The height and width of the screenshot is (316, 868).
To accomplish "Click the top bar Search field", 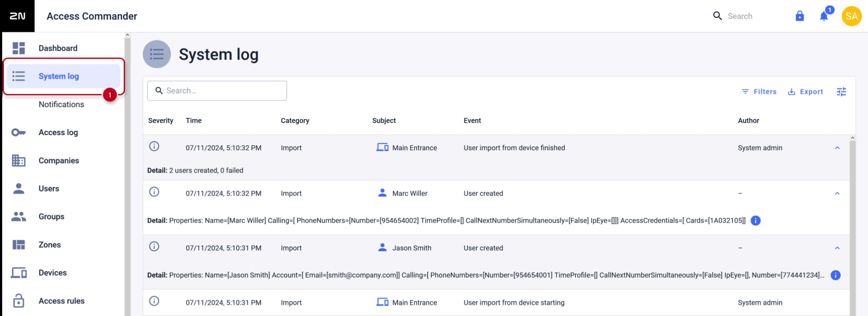I will 740,16.
